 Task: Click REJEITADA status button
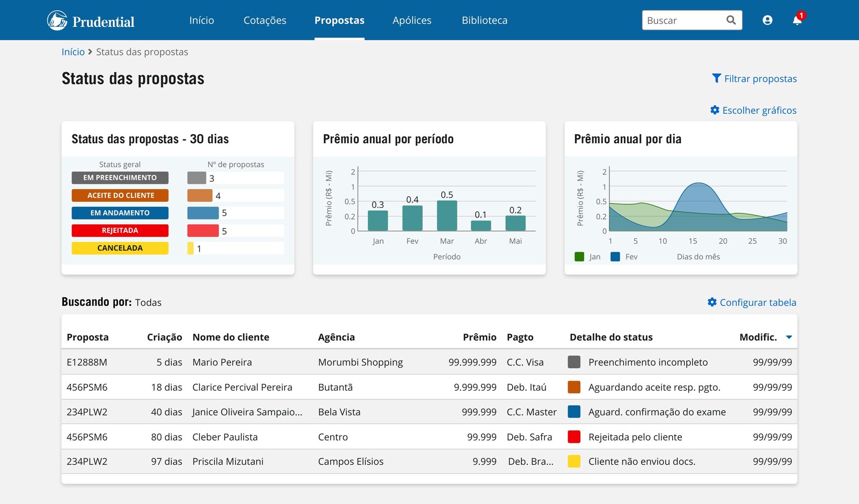click(120, 230)
